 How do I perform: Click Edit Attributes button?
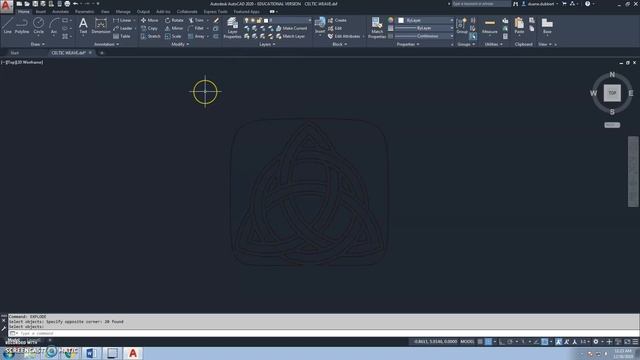pos(344,36)
